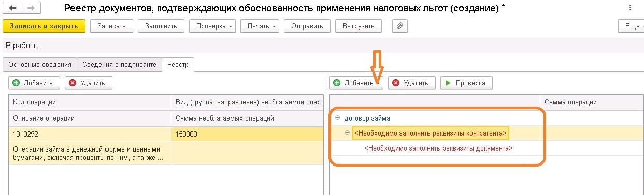This screenshot has width=644, height=195.
Task: Click Удалить in the right documents panel
Action: click(x=412, y=83)
